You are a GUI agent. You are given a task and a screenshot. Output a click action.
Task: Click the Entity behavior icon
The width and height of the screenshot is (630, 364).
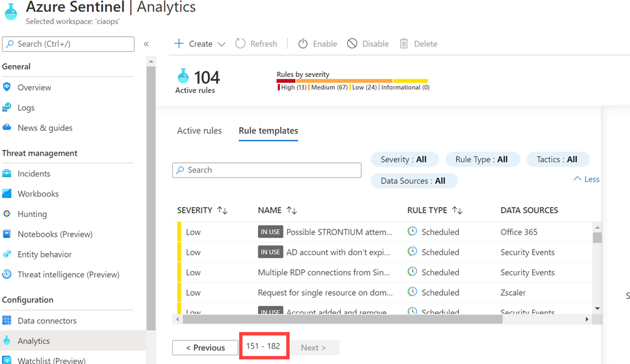pyautogui.click(x=7, y=255)
